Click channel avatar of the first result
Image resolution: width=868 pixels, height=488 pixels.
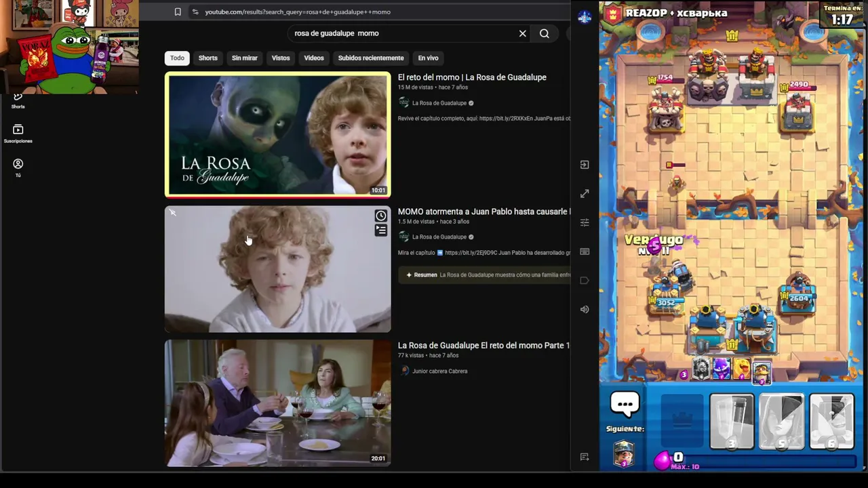pos(404,103)
